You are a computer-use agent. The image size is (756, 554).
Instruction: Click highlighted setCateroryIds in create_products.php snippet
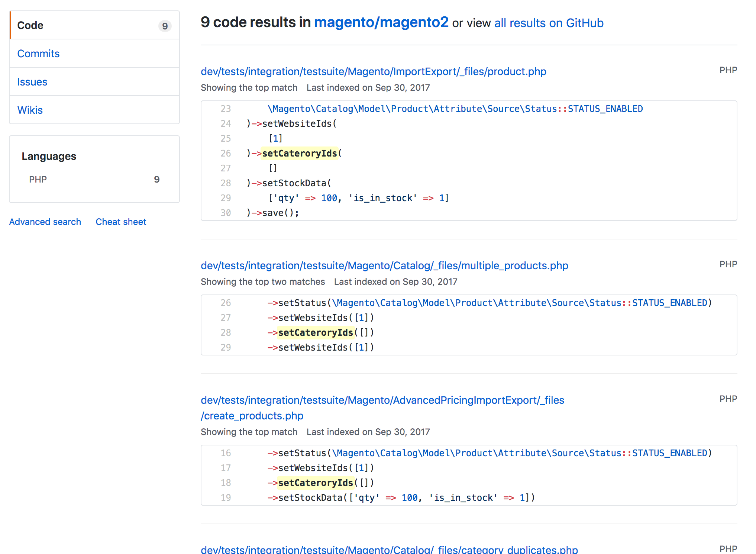point(315,483)
